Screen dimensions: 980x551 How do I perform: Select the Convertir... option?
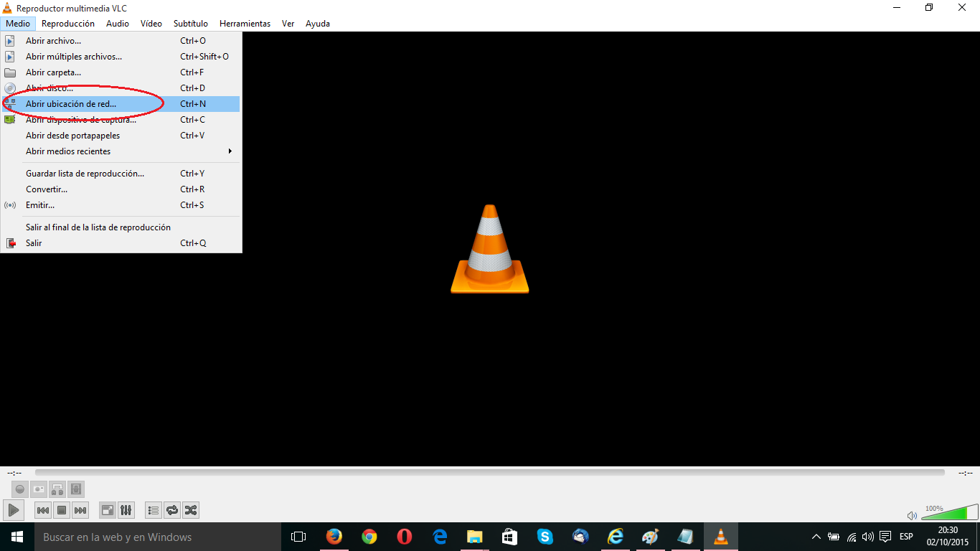(121, 189)
